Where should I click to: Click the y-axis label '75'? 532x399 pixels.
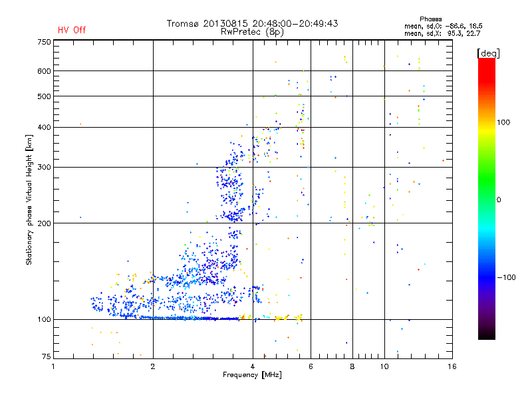46,356
